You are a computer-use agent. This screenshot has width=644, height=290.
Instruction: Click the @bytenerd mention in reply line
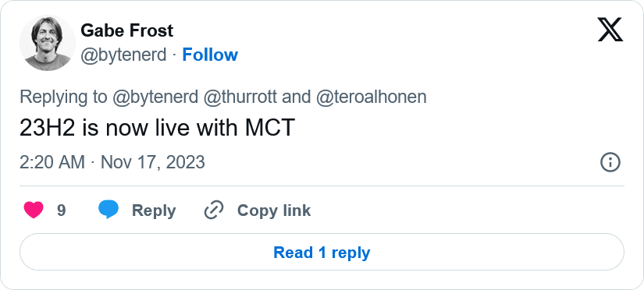[155, 97]
